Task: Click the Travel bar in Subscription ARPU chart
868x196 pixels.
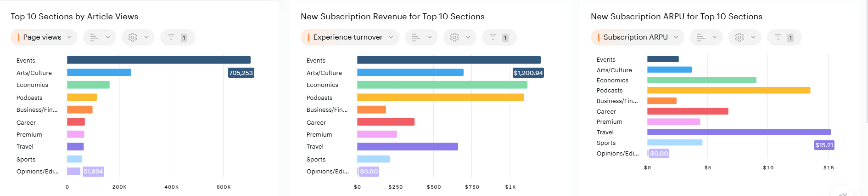Action: tap(739, 132)
